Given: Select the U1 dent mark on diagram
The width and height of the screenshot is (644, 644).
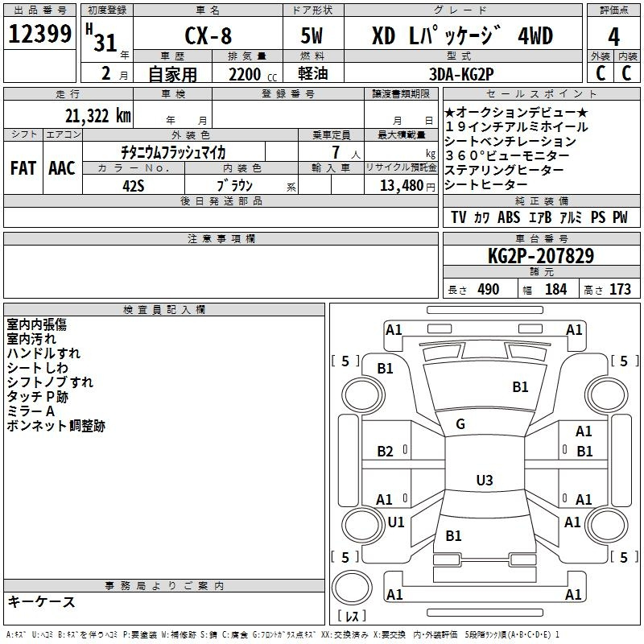Looking at the screenshot, I should [395, 522].
